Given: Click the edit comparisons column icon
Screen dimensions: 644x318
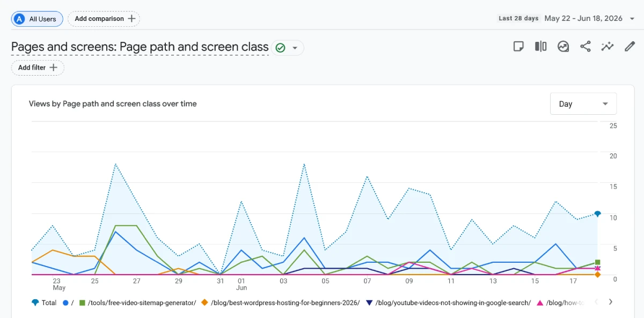Looking at the screenshot, I should [540, 47].
